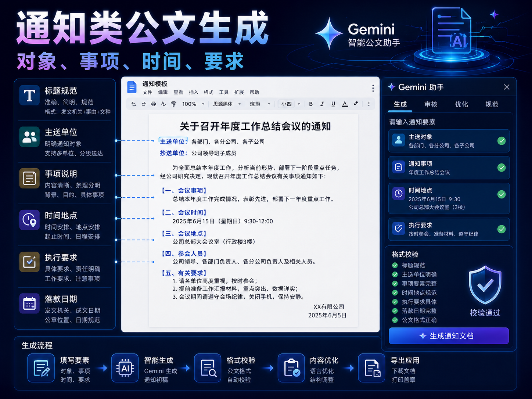Select the paint format roller icon
Viewport: 532px width, 399px height.
(x=173, y=104)
